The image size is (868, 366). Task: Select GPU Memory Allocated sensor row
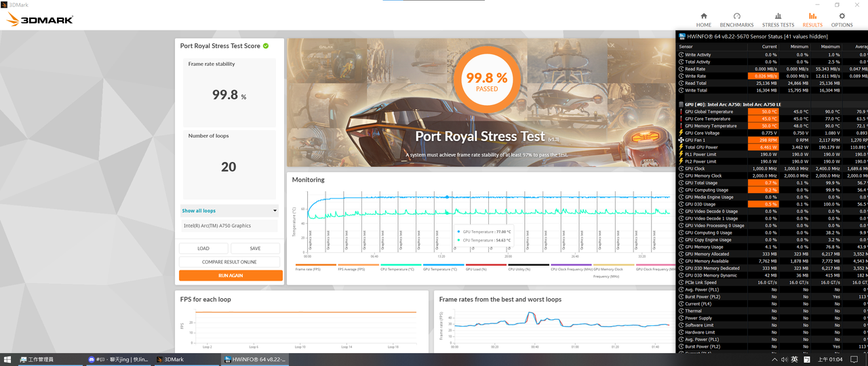(772, 254)
